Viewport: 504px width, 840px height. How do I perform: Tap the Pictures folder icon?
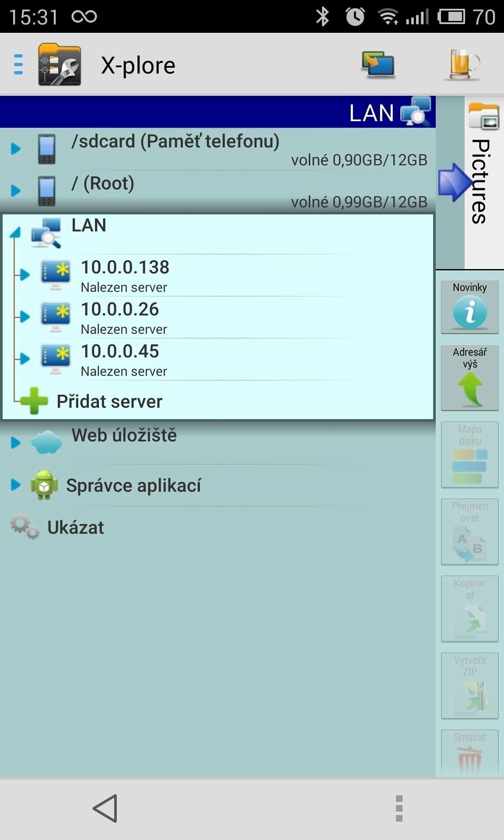(x=483, y=116)
